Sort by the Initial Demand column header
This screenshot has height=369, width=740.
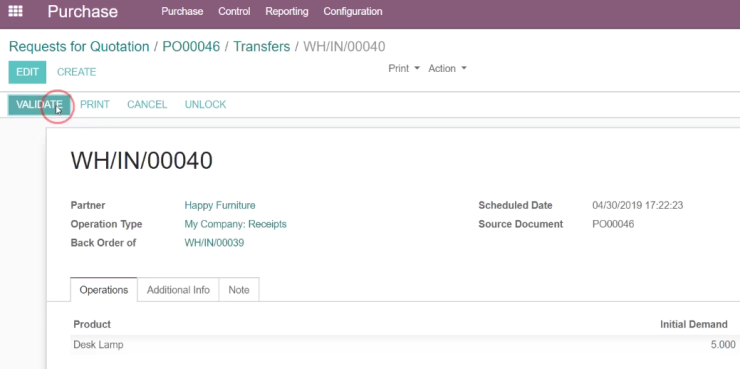point(694,324)
